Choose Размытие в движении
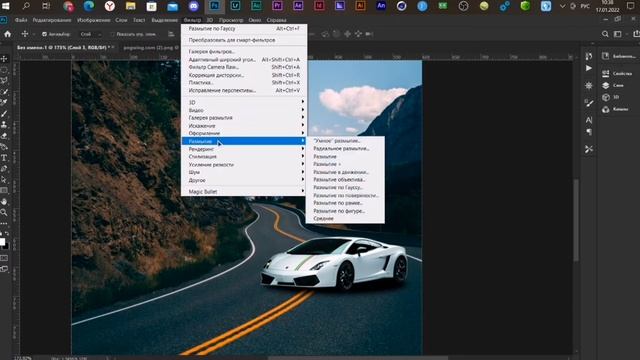The height and width of the screenshot is (360, 640). pyautogui.click(x=345, y=172)
